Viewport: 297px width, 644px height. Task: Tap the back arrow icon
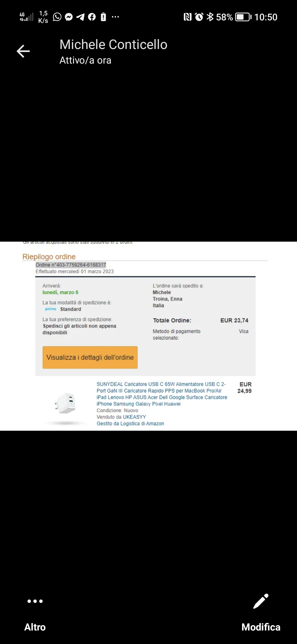tap(23, 51)
